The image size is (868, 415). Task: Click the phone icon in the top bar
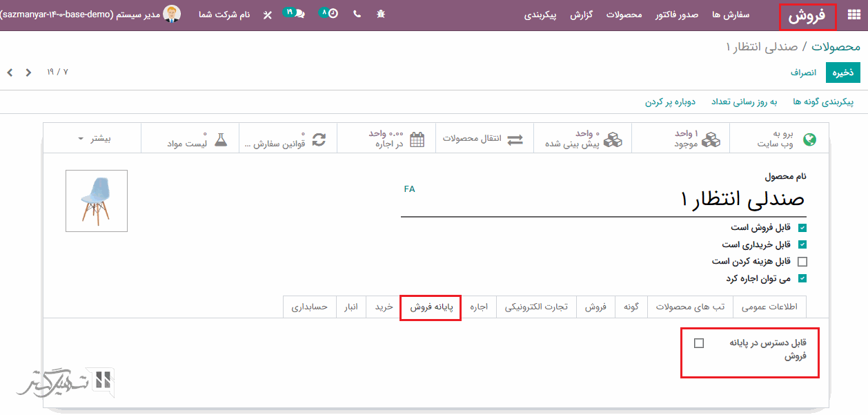pyautogui.click(x=357, y=15)
